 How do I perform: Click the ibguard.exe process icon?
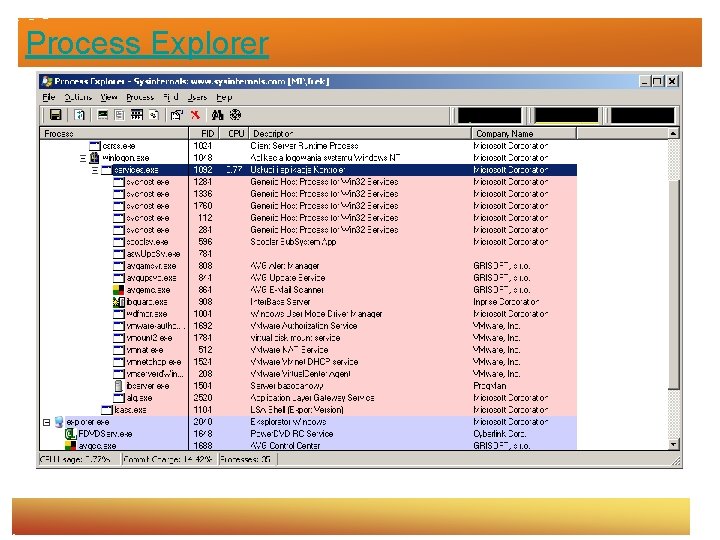(x=118, y=302)
